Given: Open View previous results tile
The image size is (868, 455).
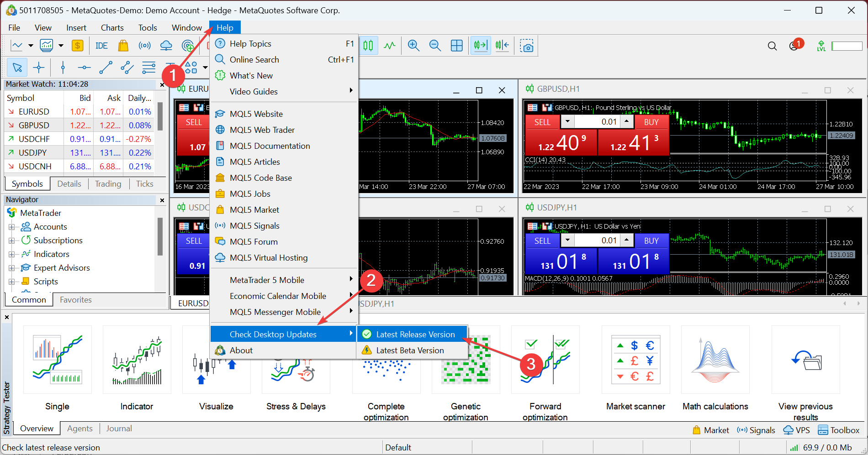Looking at the screenshot, I should pyautogui.click(x=805, y=359).
